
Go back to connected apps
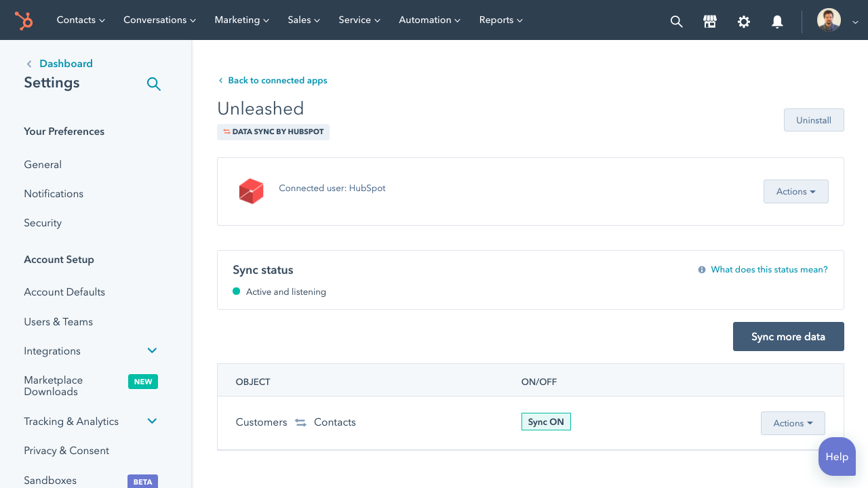277,81
